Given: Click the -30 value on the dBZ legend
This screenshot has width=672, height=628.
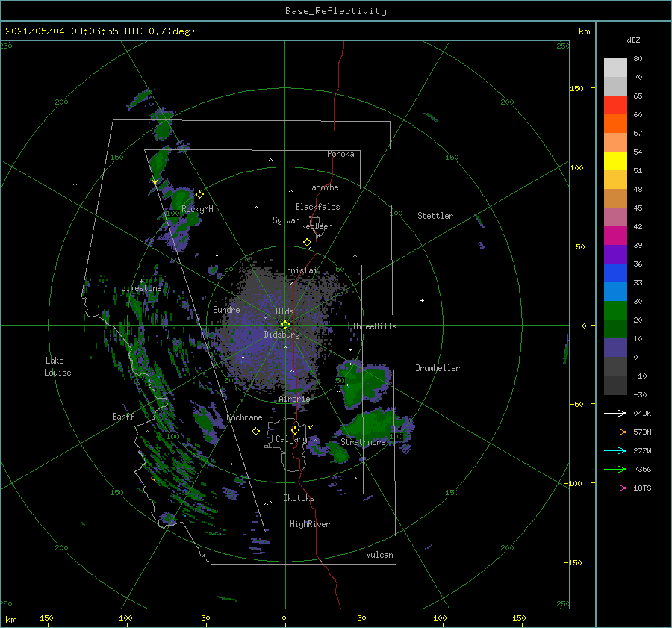Looking at the screenshot, I should pos(641,394).
